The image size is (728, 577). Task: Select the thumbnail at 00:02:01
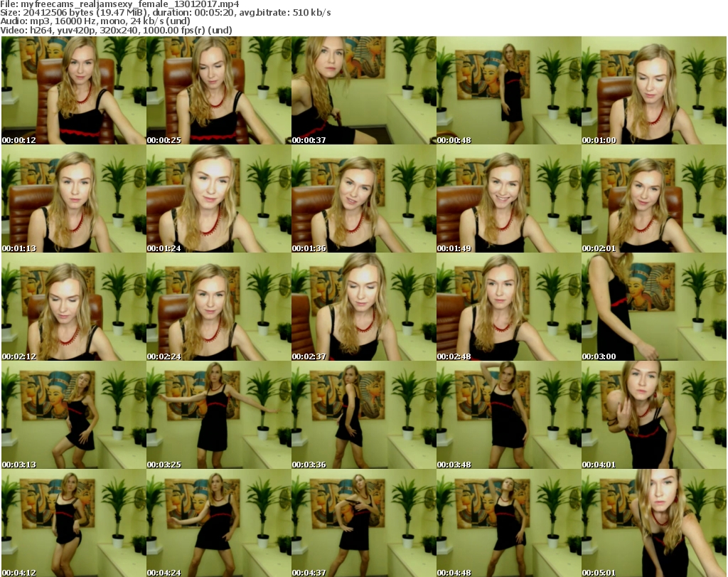[654, 198]
